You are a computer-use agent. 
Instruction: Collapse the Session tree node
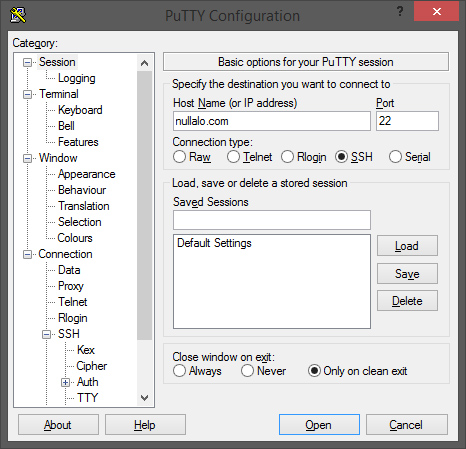pyautogui.click(x=27, y=62)
